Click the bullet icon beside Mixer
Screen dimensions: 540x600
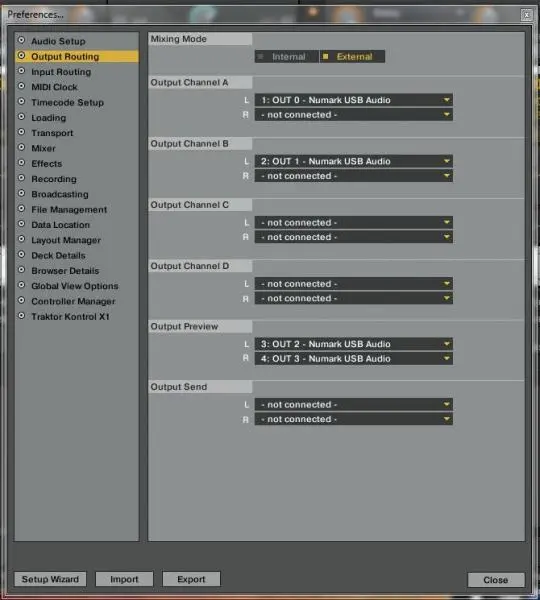[21, 147]
